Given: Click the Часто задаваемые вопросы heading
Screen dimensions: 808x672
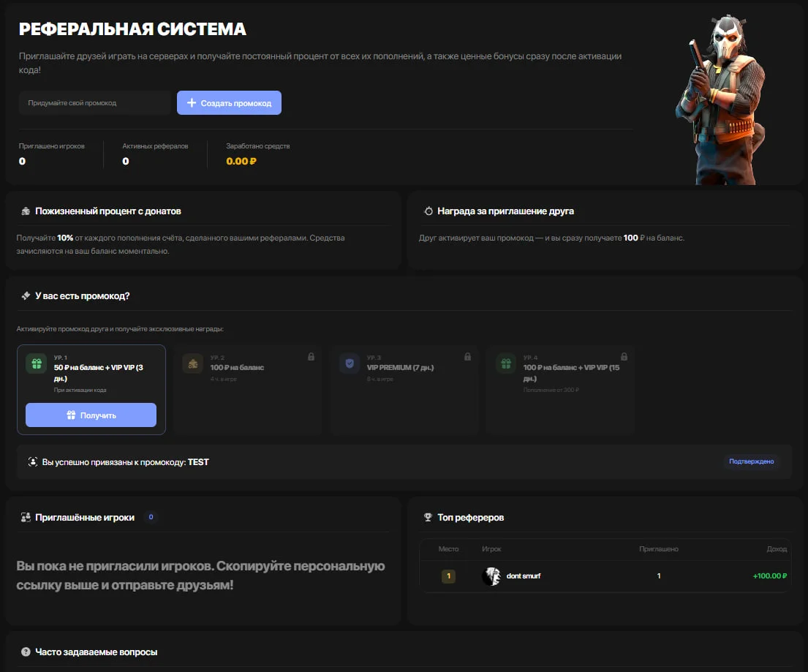Looking at the screenshot, I should click(97, 652).
